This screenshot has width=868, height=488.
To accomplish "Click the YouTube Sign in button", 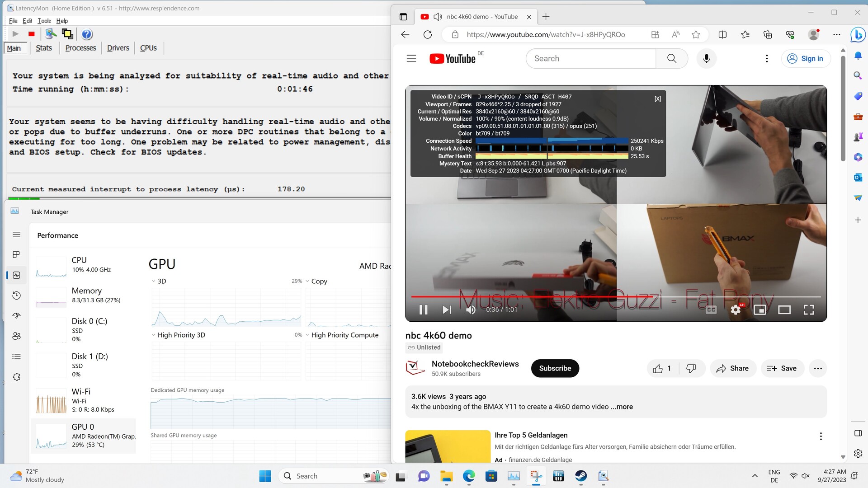I will tap(806, 58).
